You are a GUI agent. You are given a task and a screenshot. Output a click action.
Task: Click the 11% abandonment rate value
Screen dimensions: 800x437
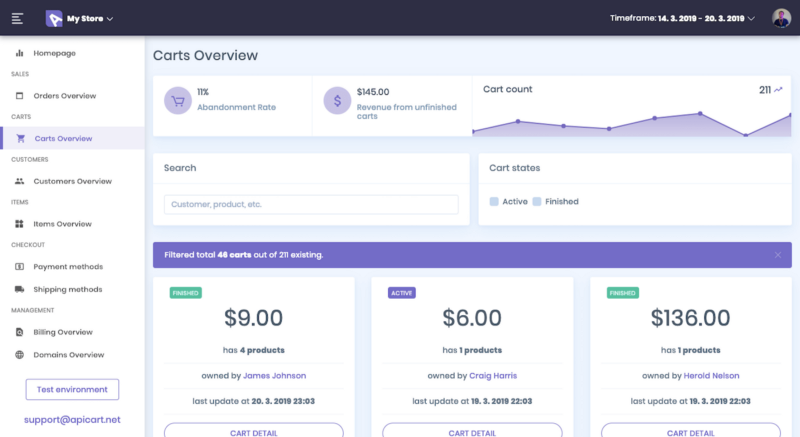(203, 92)
